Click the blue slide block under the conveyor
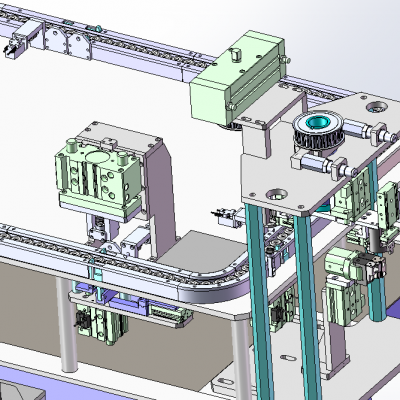400x400 pixels. (x=128, y=303)
